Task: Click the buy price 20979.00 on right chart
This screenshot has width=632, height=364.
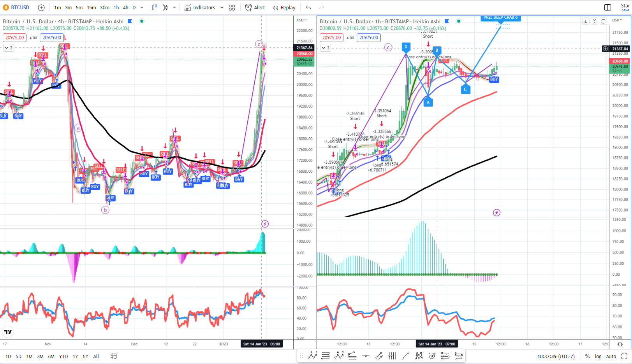Action: [x=369, y=38]
